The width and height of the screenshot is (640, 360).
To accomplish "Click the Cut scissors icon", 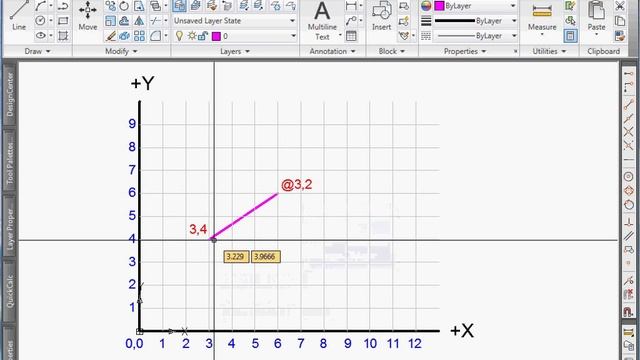I will click(x=620, y=6).
